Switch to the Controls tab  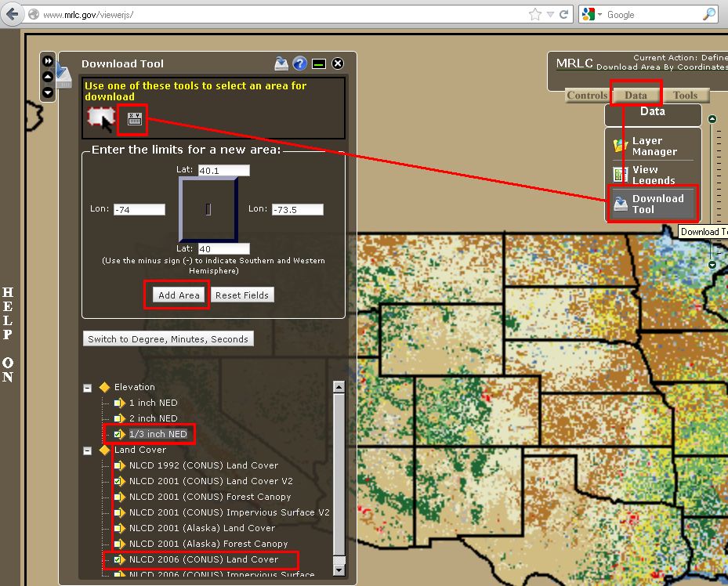click(x=587, y=96)
